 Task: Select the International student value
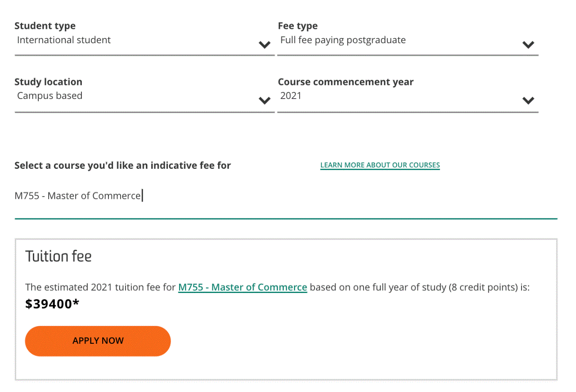(63, 40)
